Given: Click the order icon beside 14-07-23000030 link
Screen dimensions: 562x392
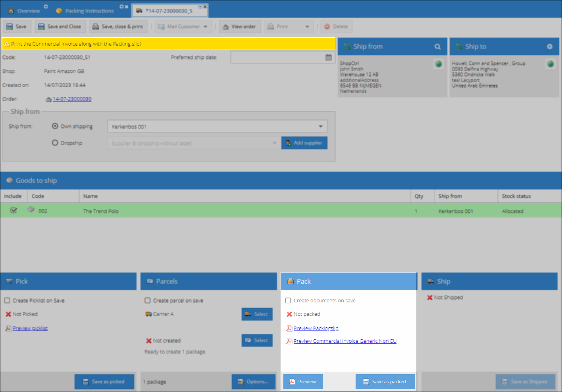Looking at the screenshot, I should (x=48, y=99).
